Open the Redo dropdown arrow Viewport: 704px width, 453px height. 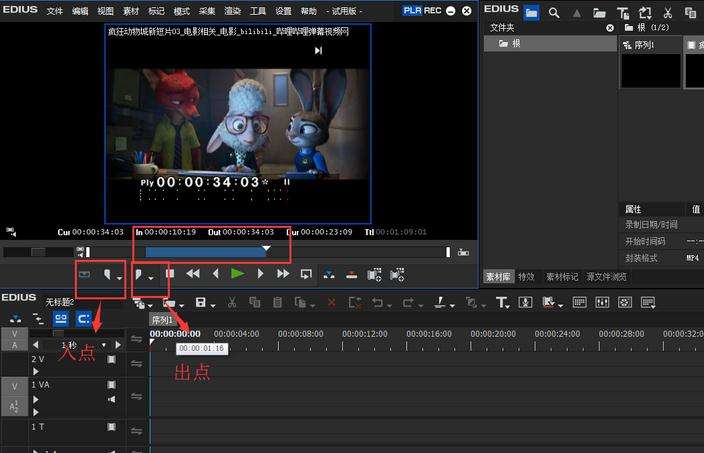coord(421,306)
